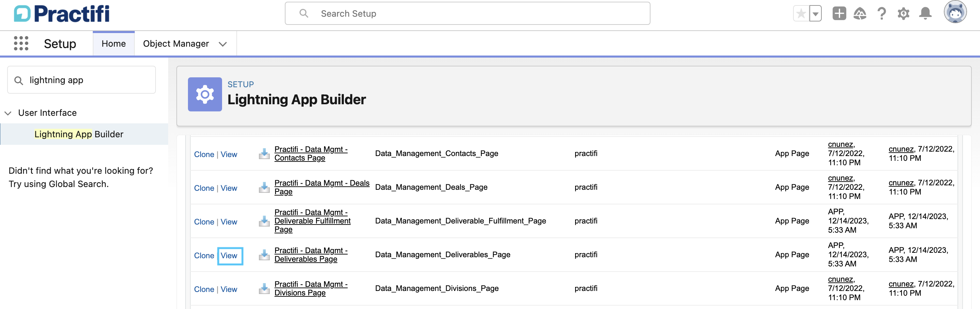This screenshot has height=309, width=980.
Task: Click the package icon for Deliverables Page
Action: coord(264,255)
